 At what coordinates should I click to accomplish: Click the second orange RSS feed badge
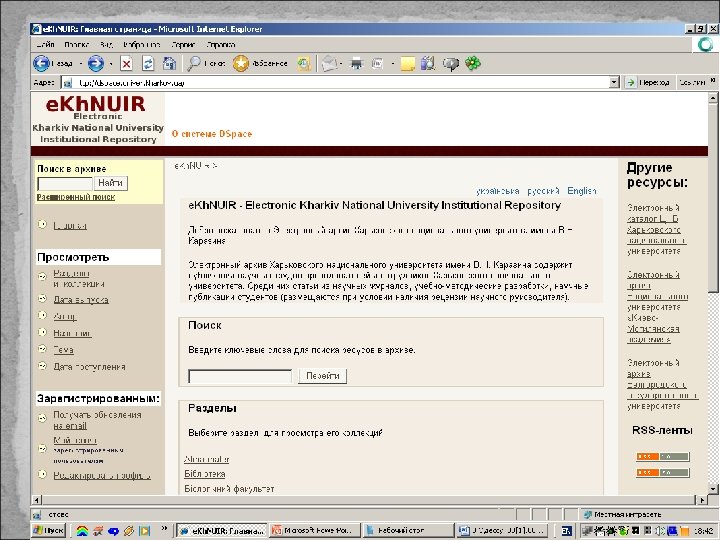pyautogui.click(x=663, y=472)
